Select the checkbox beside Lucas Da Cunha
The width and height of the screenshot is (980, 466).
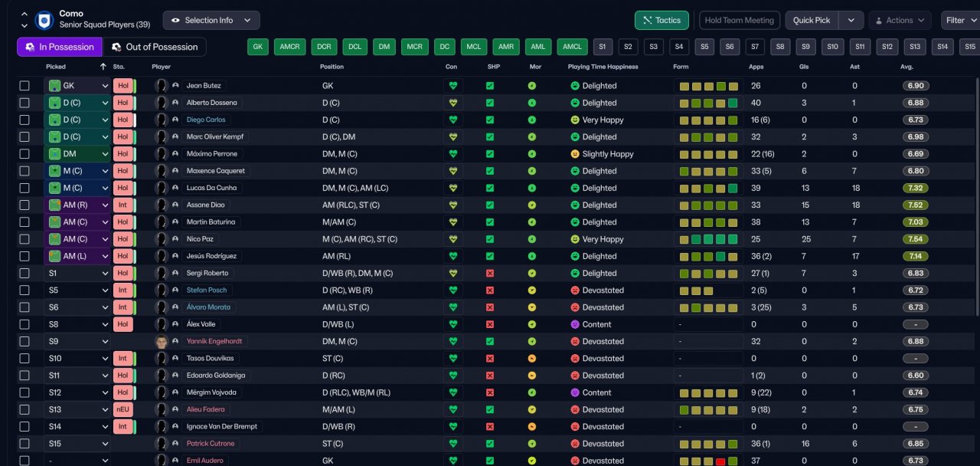[24, 189]
